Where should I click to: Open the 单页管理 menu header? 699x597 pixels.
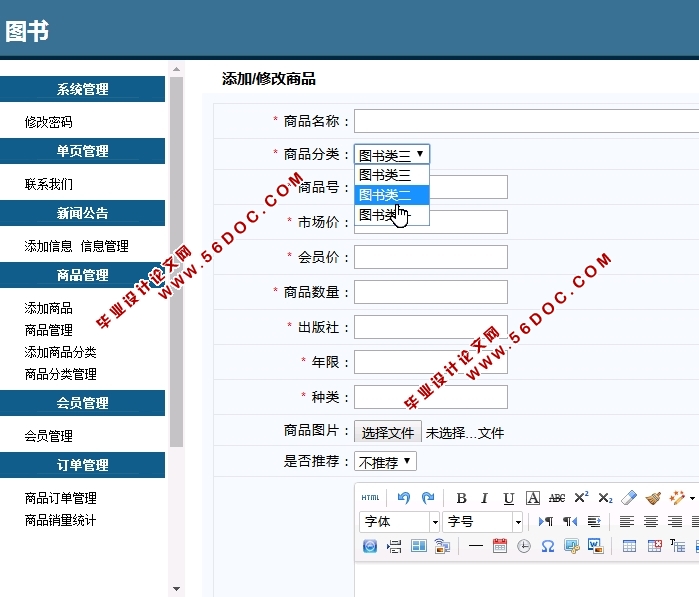[82, 151]
